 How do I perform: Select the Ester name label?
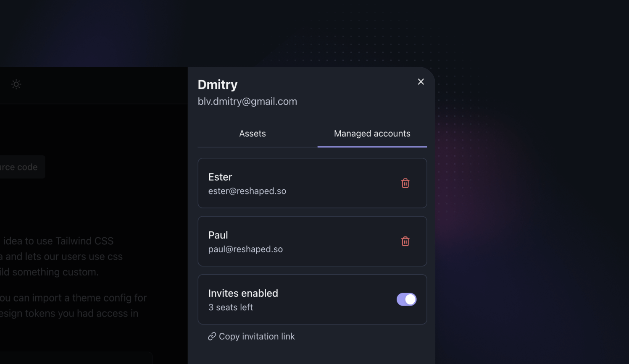pyautogui.click(x=220, y=177)
